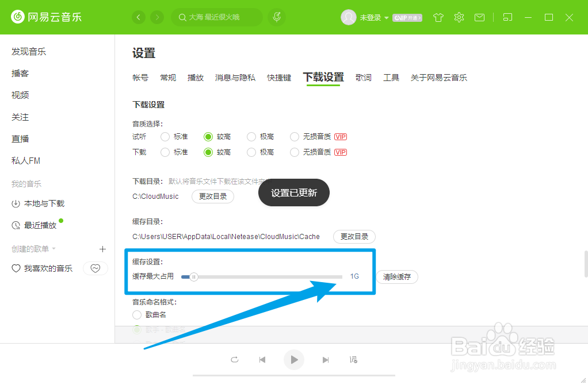Click the magnifier search icon
Screen dimensions: 588x385
click(x=182, y=17)
